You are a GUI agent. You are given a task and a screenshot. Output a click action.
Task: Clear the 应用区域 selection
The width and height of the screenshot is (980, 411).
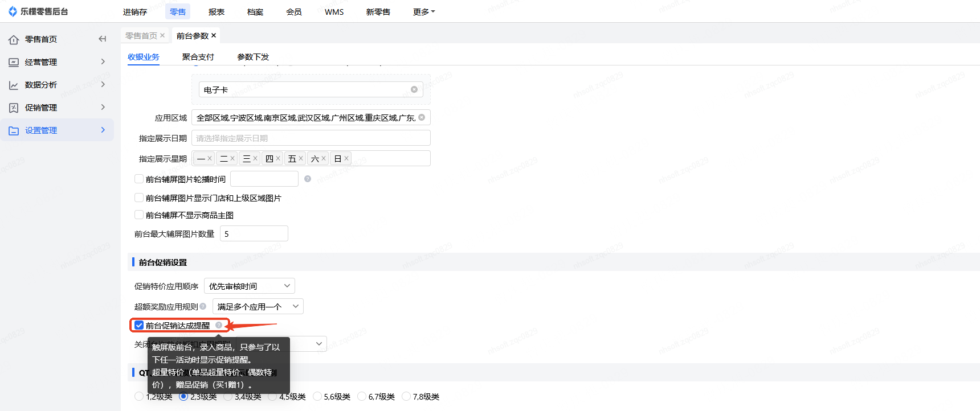pyautogui.click(x=422, y=117)
